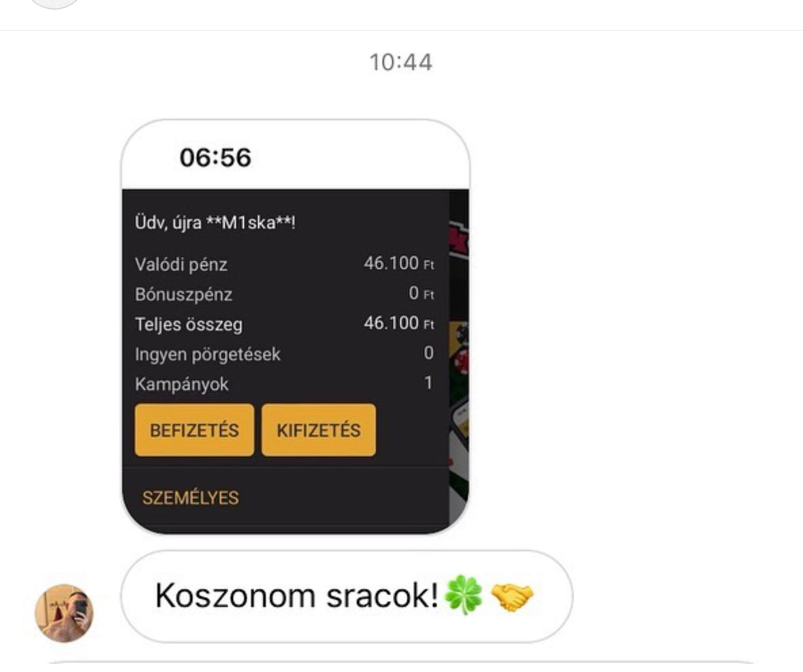Click the 'Üdv, újra **M1ska**!' greeting
Screen dimensions: 803x672
click(x=215, y=223)
